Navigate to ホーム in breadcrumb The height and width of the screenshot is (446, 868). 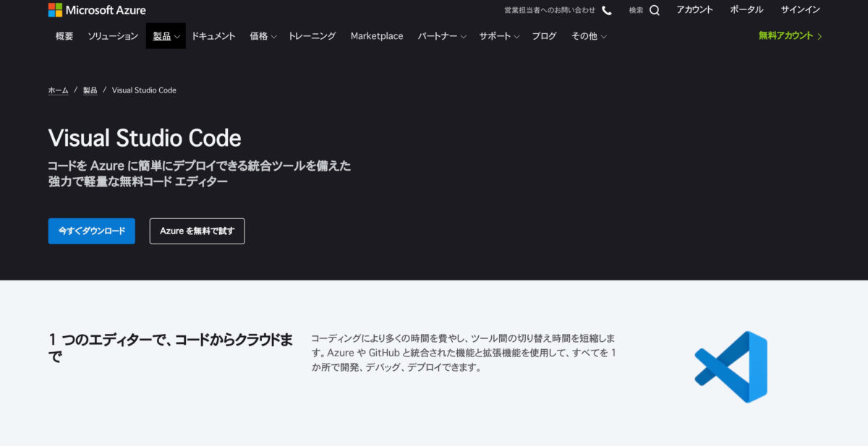[58, 90]
